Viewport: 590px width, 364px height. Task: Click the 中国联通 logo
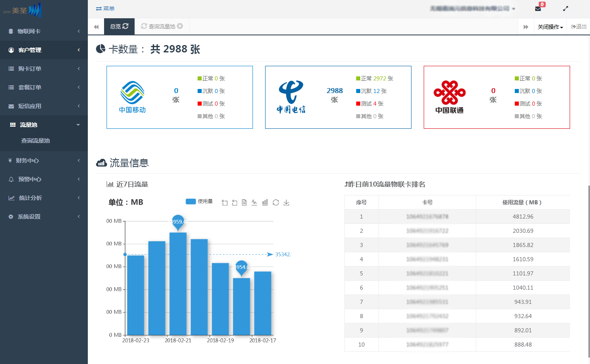click(449, 97)
